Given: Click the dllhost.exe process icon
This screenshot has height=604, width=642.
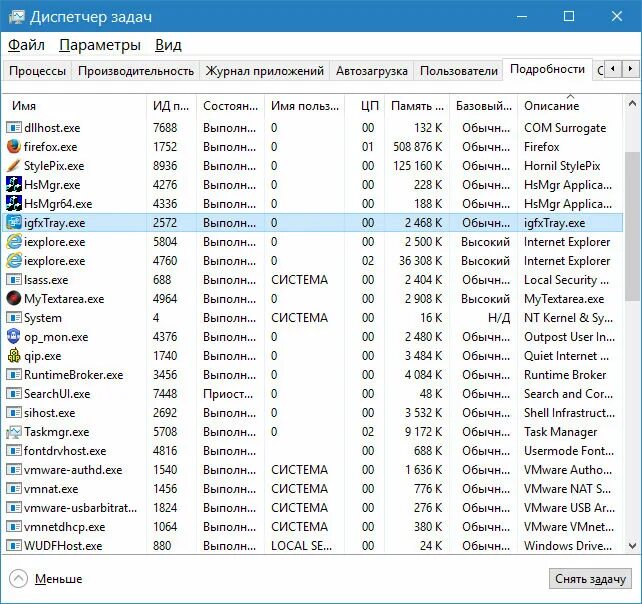Looking at the screenshot, I should tap(14, 128).
